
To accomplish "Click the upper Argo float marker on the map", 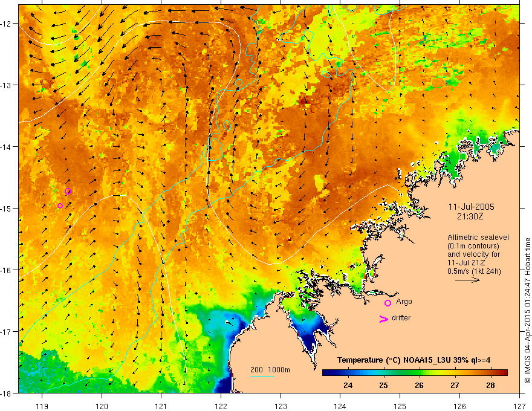I will click(x=68, y=191).
